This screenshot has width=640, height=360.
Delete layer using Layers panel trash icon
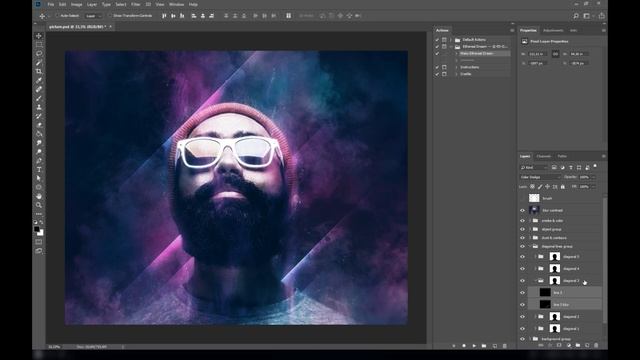(596, 345)
